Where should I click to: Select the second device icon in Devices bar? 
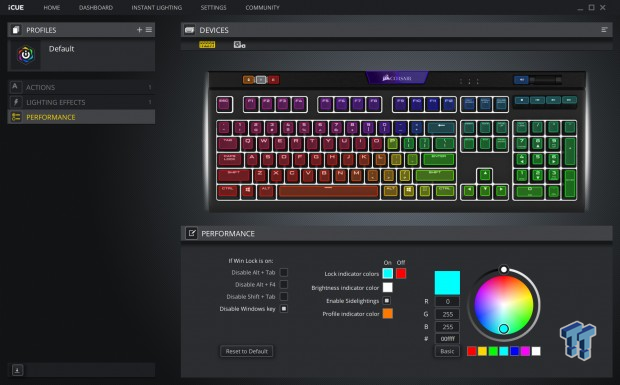(239, 45)
